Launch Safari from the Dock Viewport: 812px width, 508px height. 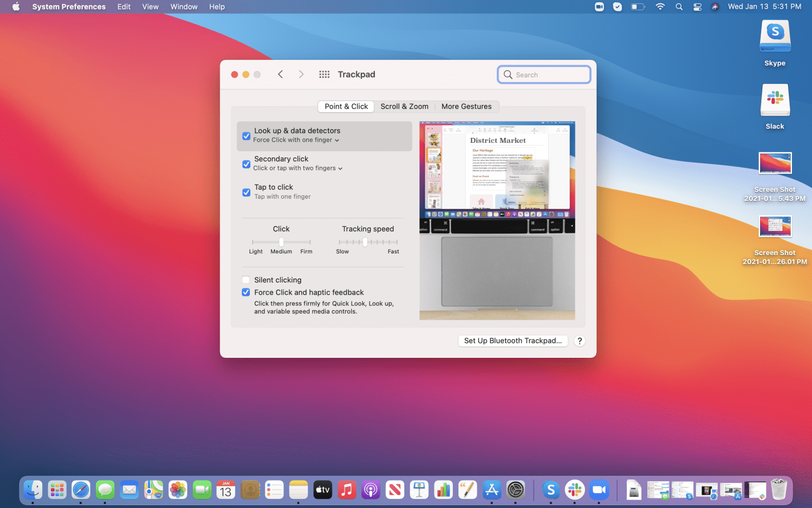[81, 490]
